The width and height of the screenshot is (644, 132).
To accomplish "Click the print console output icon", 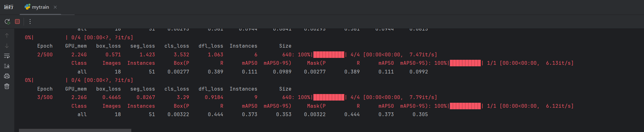I will tap(7, 76).
